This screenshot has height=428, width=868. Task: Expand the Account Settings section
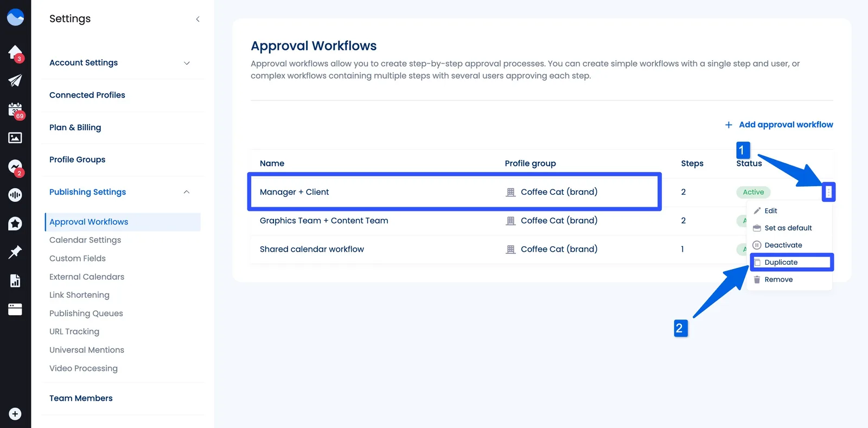[187, 63]
